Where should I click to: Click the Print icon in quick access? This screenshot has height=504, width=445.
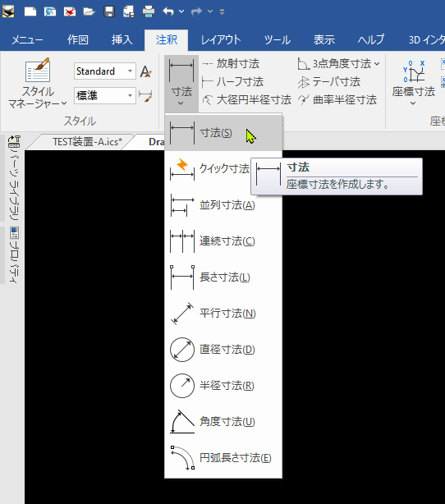tap(149, 11)
